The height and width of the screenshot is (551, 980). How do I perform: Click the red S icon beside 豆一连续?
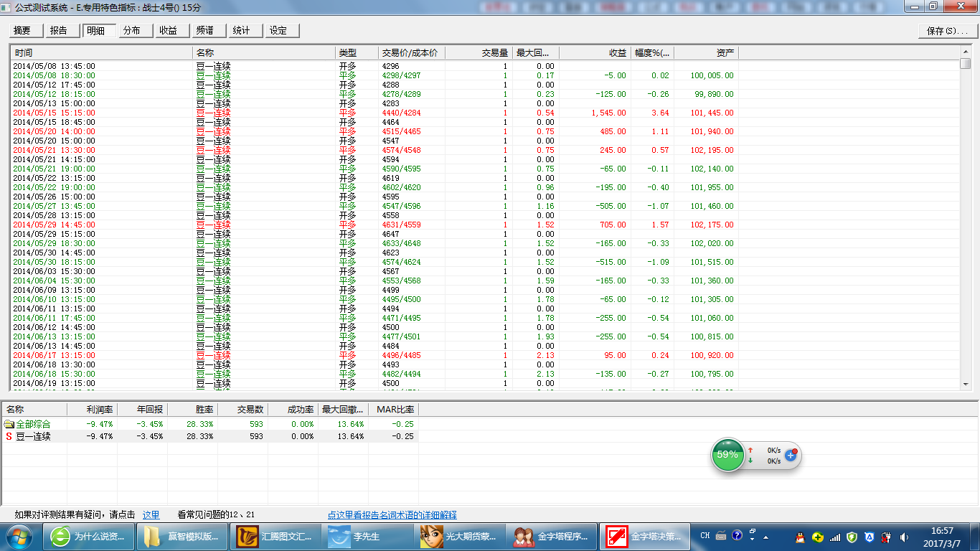9,436
